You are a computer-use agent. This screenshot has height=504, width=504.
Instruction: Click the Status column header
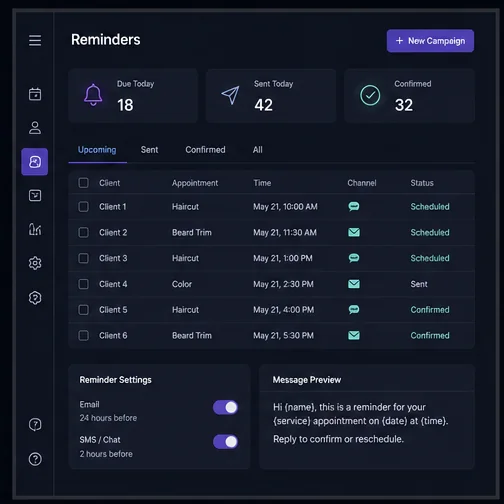pyautogui.click(x=422, y=183)
